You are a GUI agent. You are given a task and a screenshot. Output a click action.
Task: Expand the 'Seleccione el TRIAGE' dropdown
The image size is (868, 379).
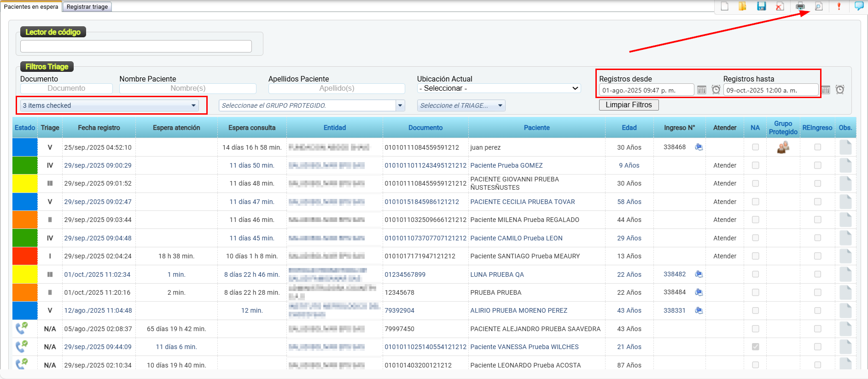(461, 105)
